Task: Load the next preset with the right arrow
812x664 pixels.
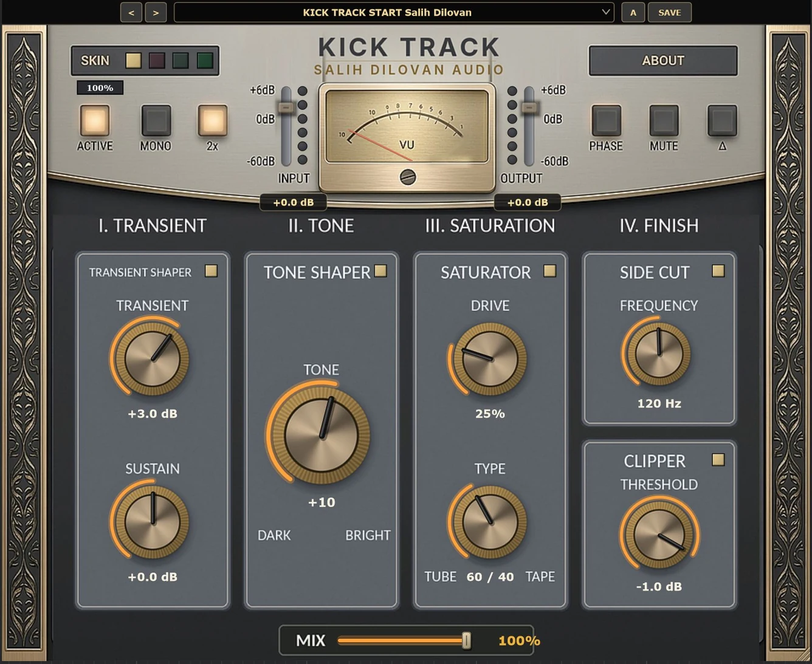Action: [x=156, y=12]
